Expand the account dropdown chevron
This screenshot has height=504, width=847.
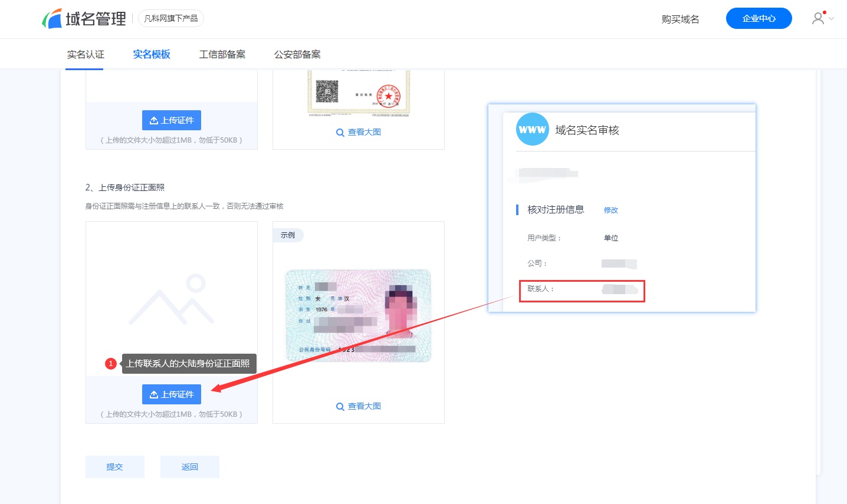click(x=831, y=18)
